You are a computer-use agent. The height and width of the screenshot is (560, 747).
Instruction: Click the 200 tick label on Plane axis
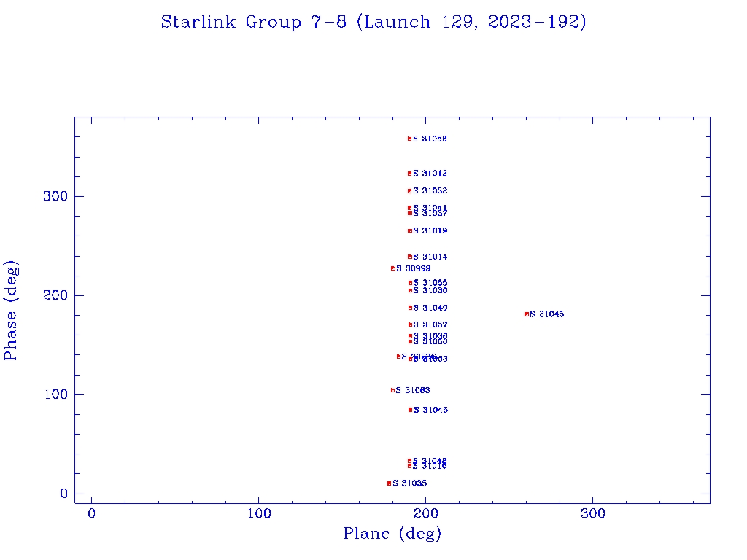point(425,513)
